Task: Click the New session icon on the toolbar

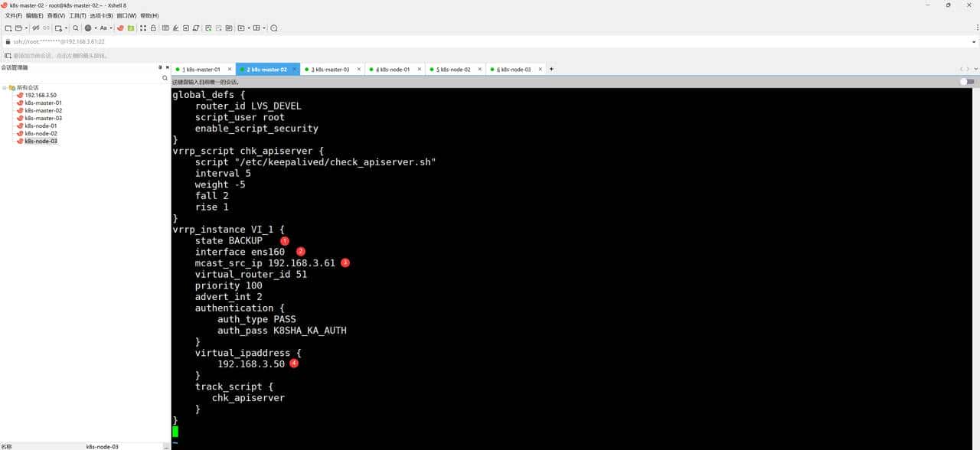Action: coord(8,28)
